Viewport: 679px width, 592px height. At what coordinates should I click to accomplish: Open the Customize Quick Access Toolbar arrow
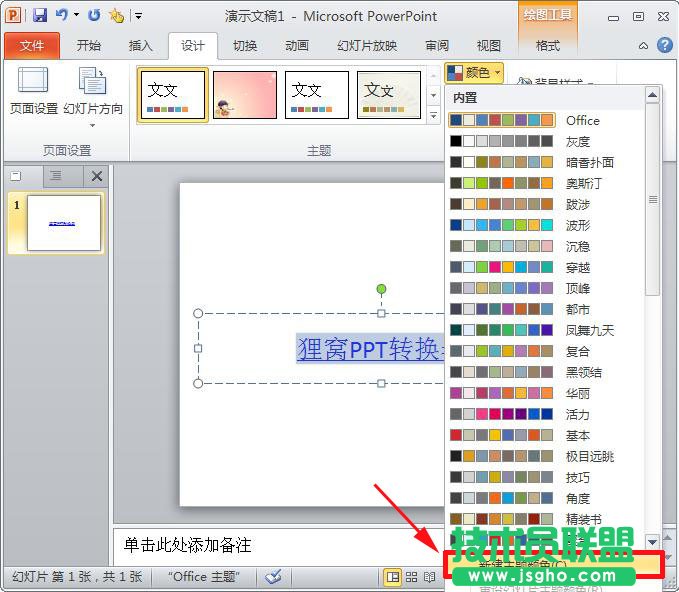pos(139,16)
